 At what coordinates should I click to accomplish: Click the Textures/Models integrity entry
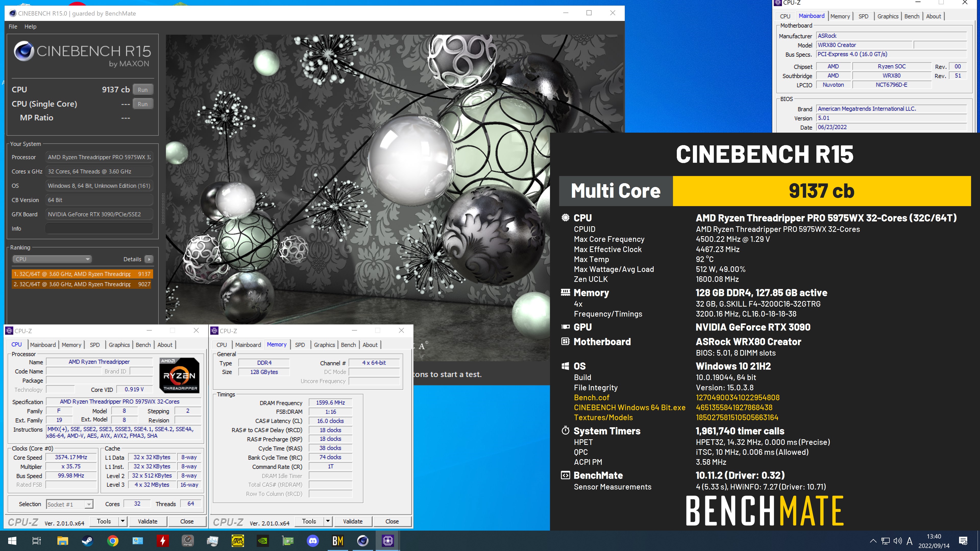tap(603, 417)
